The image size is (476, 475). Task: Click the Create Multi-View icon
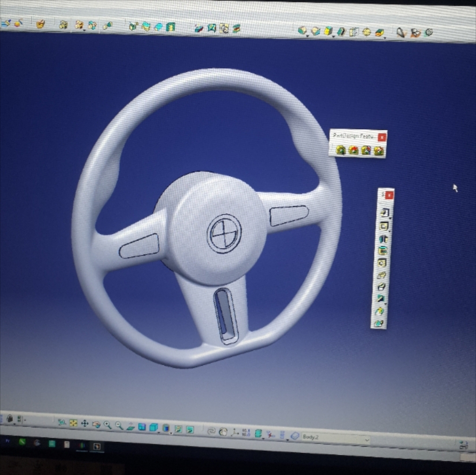pos(142,427)
